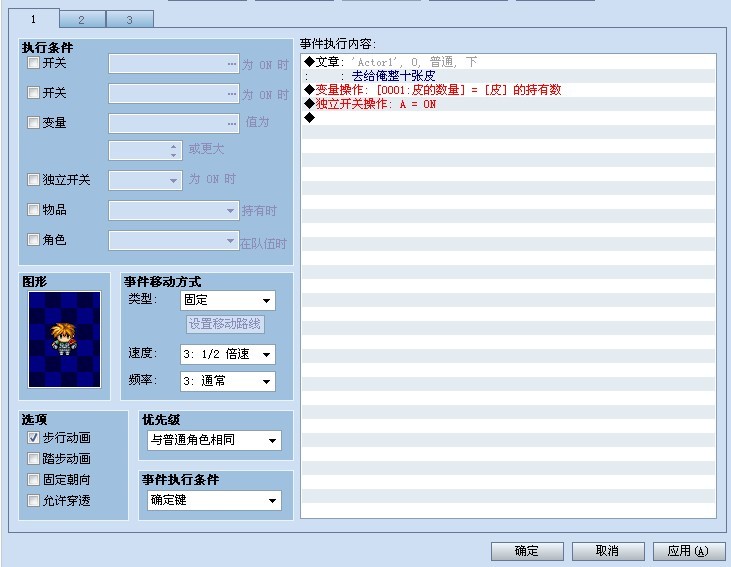Enable the 变量 condition checkbox

click(x=33, y=122)
